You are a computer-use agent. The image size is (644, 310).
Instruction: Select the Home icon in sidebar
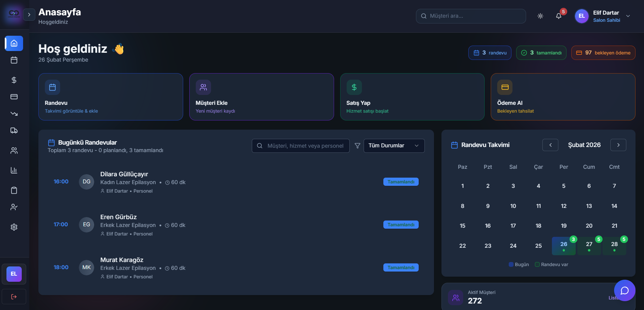[x=14, y=43]
